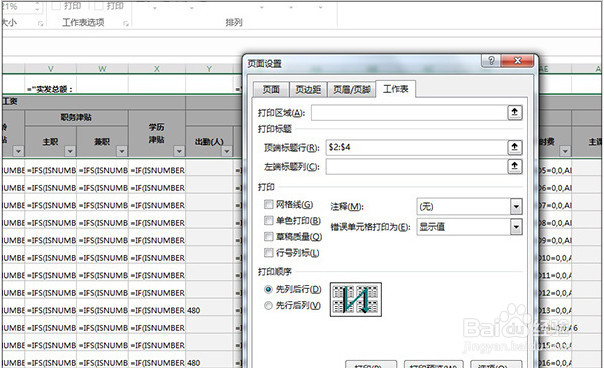Viewport: 604px width, 368px height.
Task: Click the 打印区域 input field
Action: click(x=409, y=113)
